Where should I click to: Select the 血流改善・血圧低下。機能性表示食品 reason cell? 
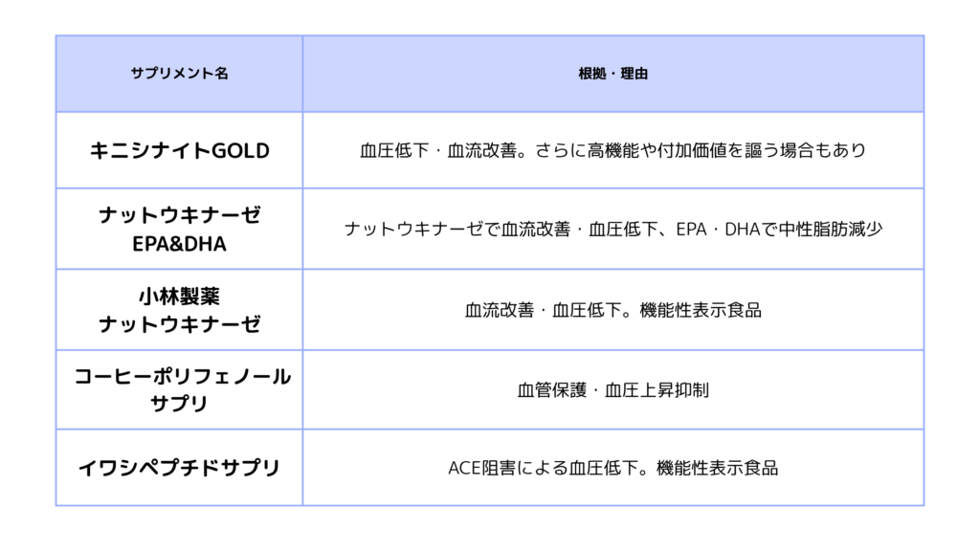point(613,310)
